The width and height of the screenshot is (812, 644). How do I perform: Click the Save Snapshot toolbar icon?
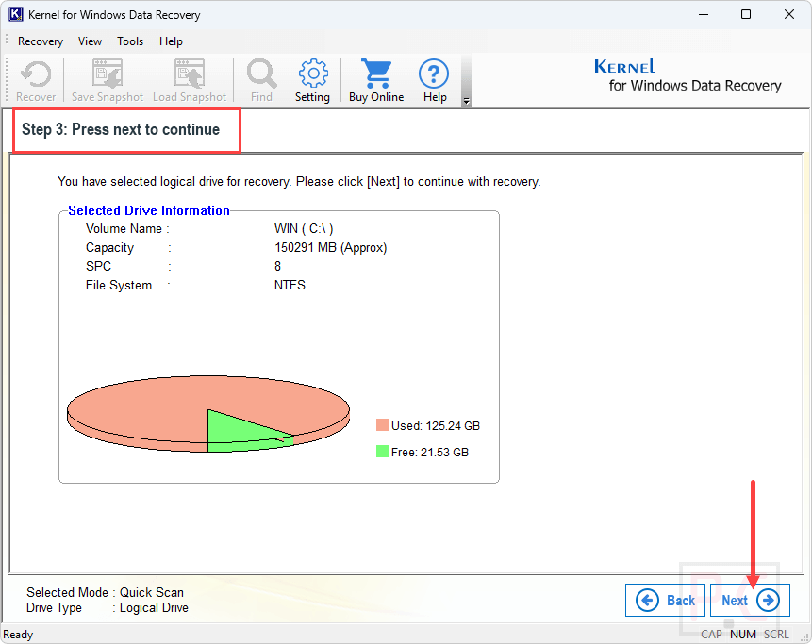click(108, 80)
